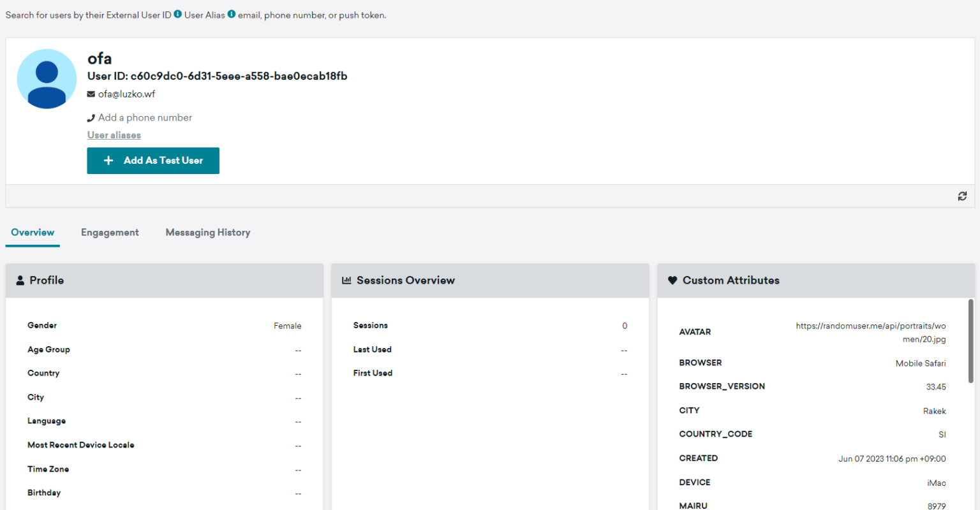Image resolution: width=980 pixels, height=510 pixels.
Task: Click the user's profile avatar picture
Action: click(x=47, y=79)
